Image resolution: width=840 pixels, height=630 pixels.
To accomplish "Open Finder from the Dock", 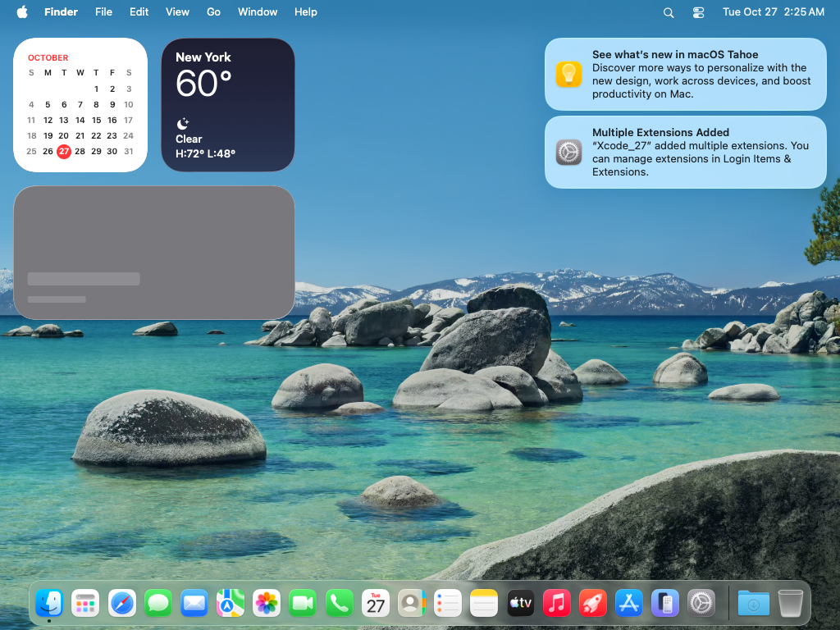I will coord(49,603).
